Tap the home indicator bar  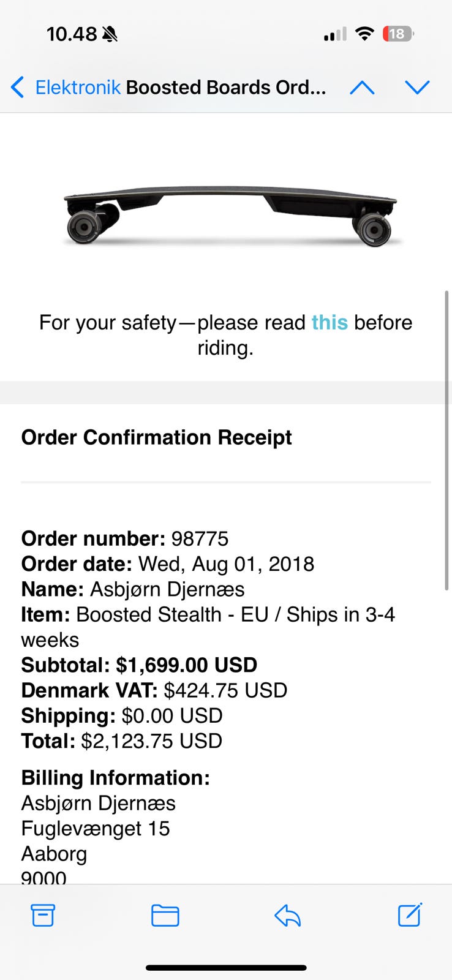(226, 968)
